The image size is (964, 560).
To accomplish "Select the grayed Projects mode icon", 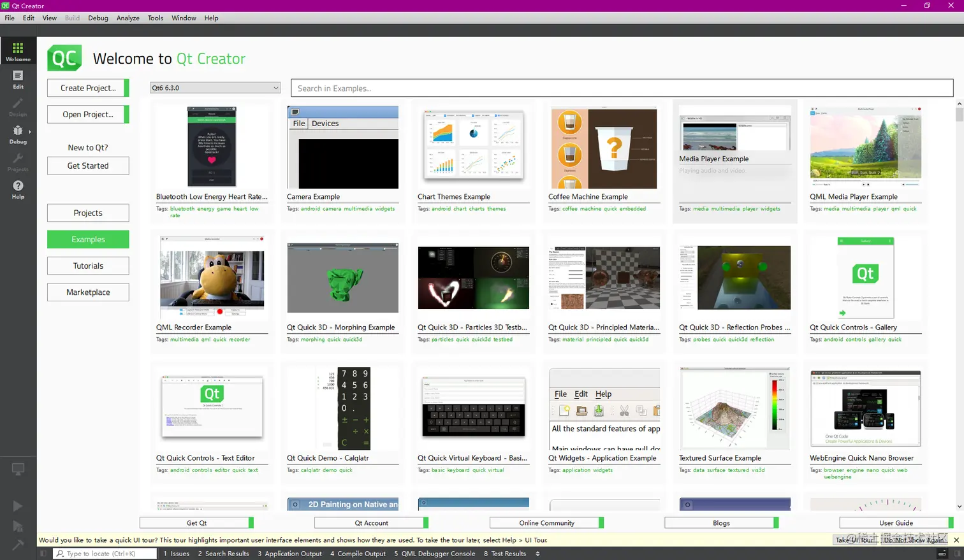I will click(18, 162).
